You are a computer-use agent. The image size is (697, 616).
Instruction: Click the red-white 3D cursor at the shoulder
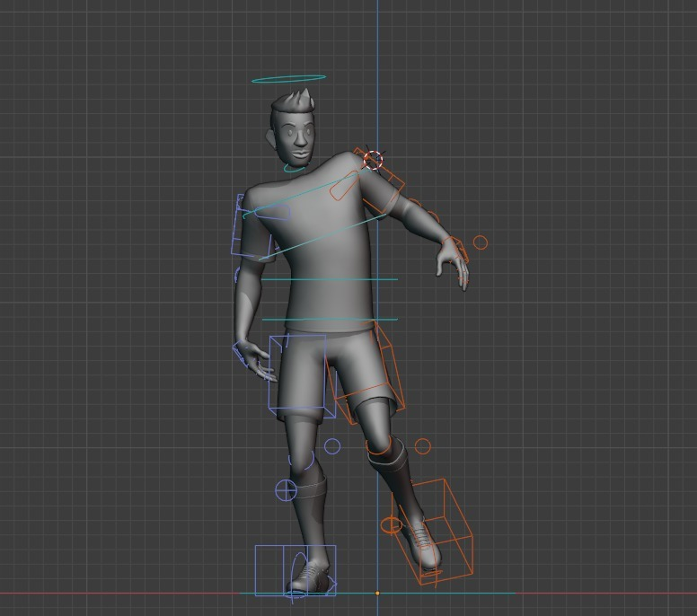tap(373, 160)
